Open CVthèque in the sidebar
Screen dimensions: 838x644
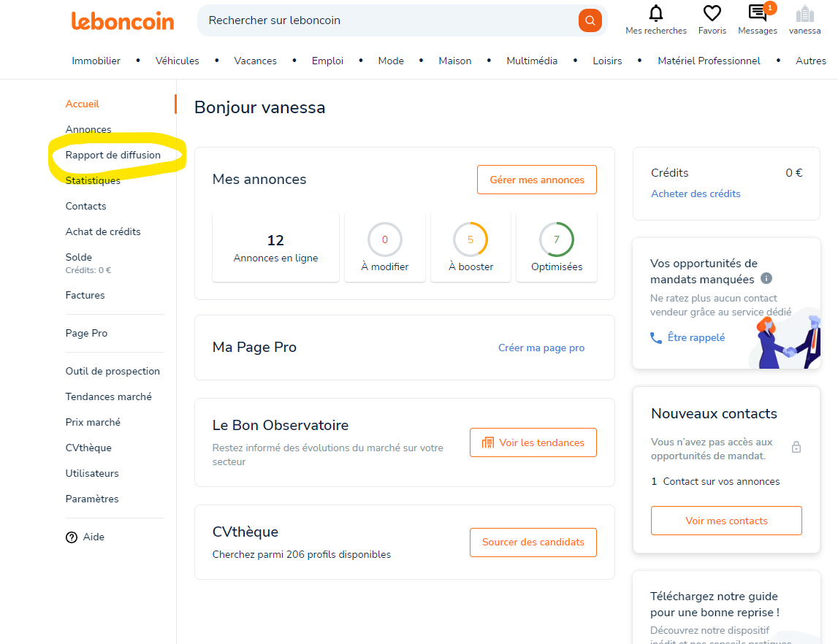(x=88, y=448)
